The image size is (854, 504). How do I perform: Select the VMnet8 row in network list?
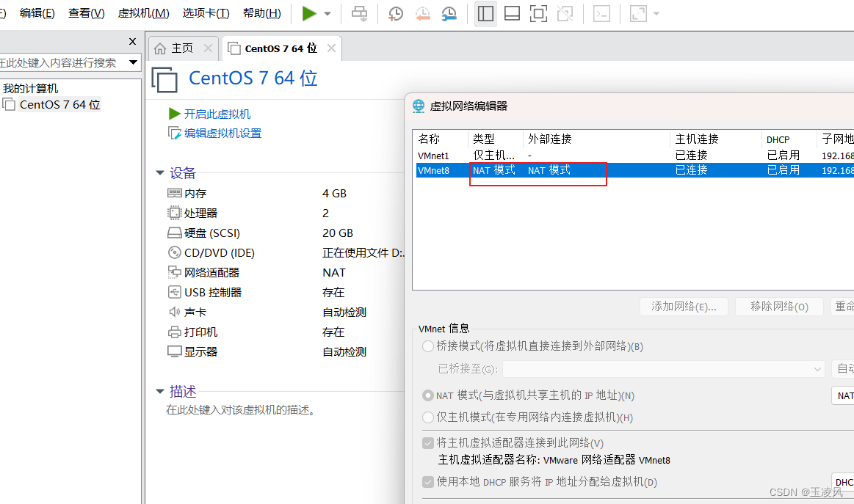[x=634, y=170]
